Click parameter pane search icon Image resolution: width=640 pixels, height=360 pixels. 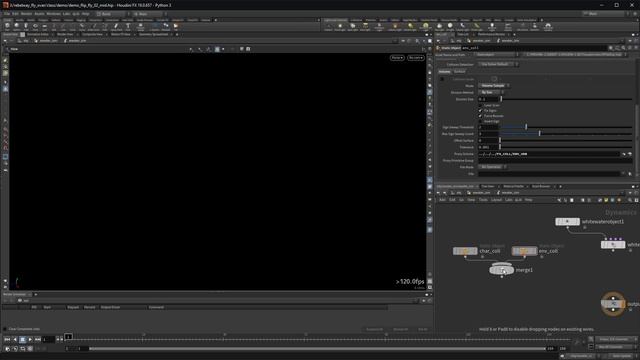tap(623, 48)
